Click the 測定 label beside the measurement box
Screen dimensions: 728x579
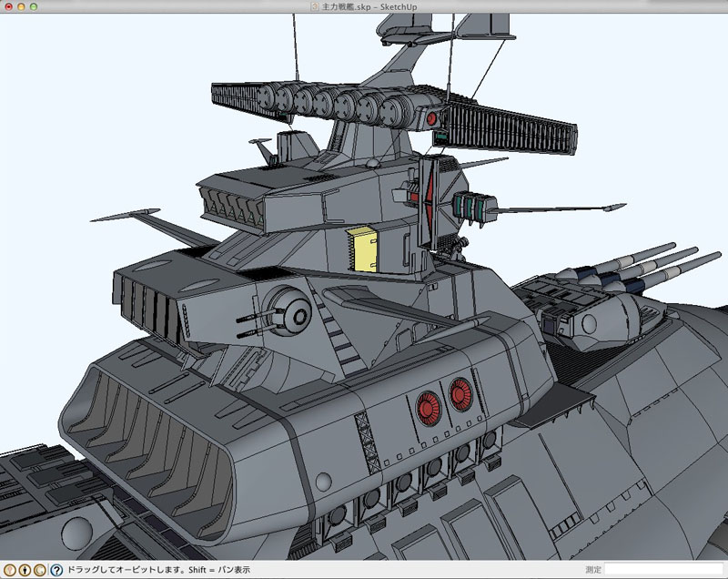pyautogui.click(x=592, y=570)
